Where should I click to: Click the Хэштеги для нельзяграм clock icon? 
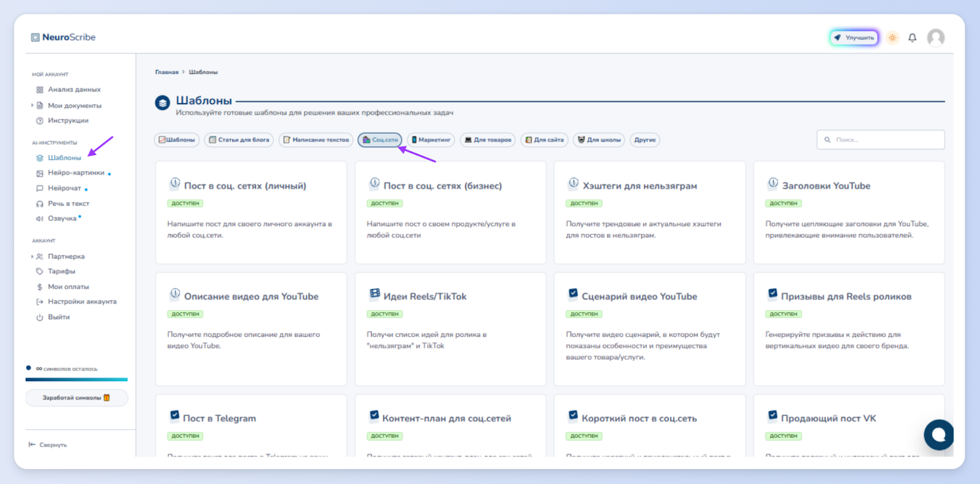point(574,183)
